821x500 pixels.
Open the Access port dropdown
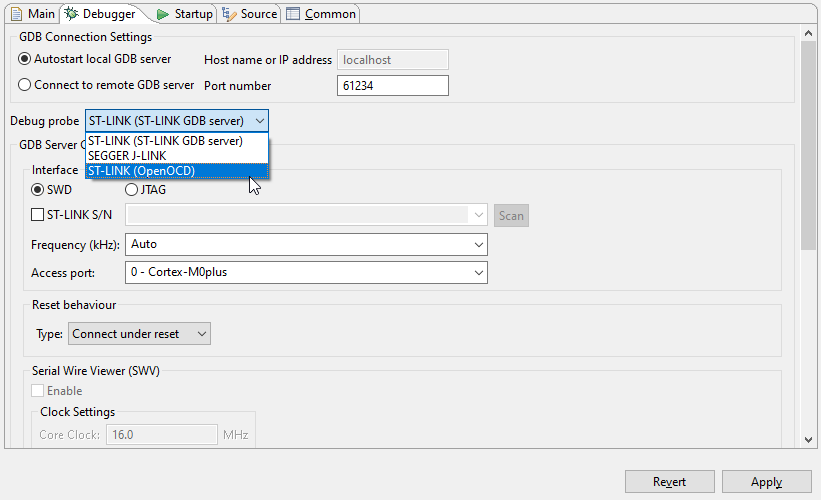tap(306, 272)
